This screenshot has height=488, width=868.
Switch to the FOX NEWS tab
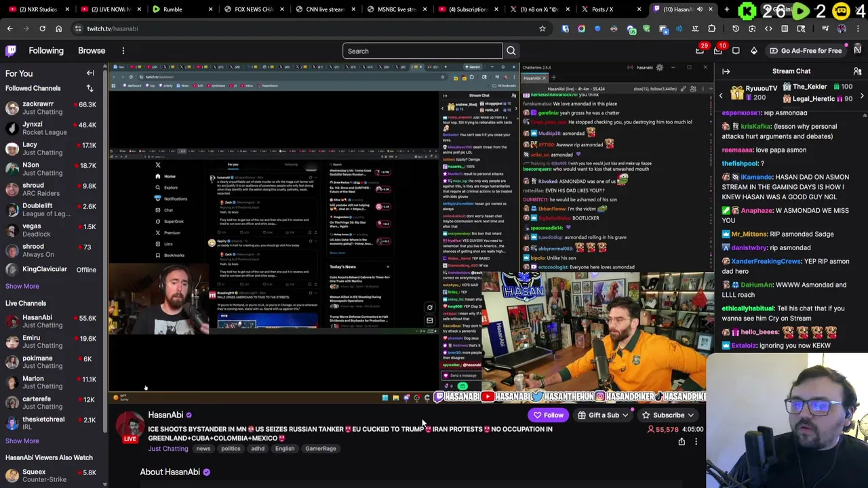pyautogui.click(x=253, y=9)
